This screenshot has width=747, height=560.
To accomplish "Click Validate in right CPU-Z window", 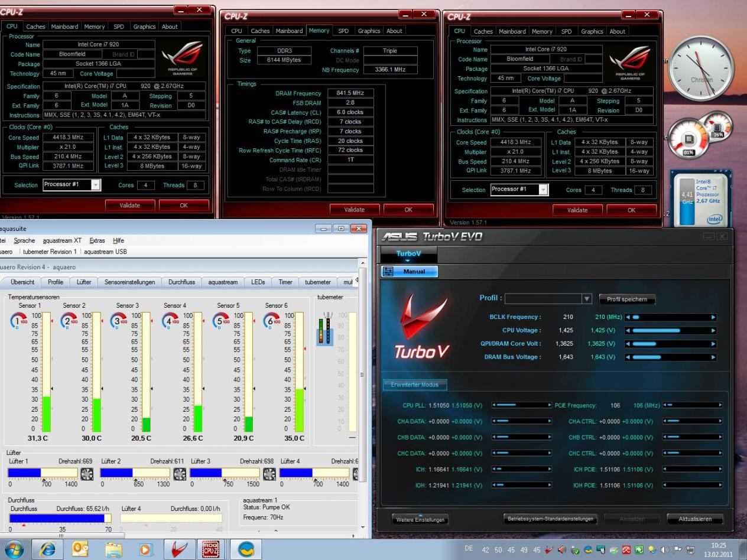I will coord(577,210).
